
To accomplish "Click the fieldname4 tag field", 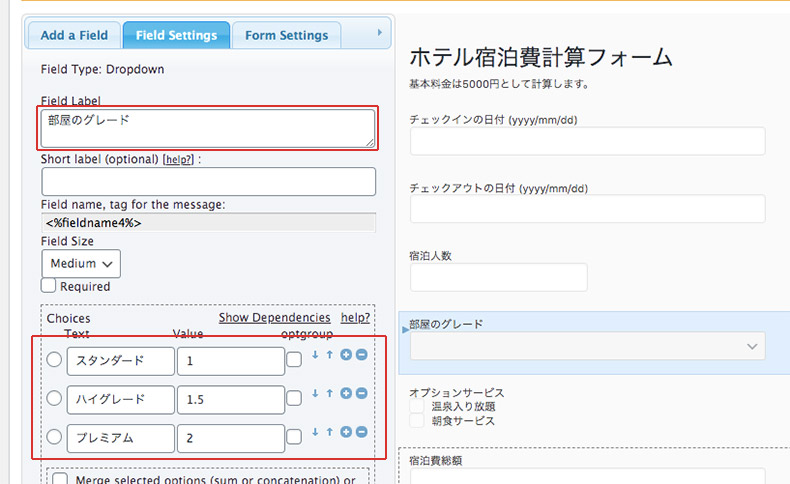I will point(209,223).
